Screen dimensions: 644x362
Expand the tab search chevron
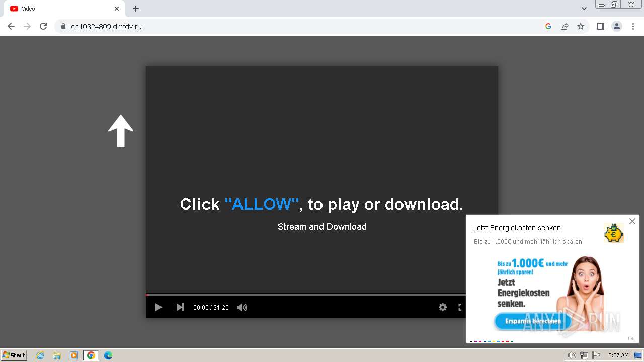(584, 9)
